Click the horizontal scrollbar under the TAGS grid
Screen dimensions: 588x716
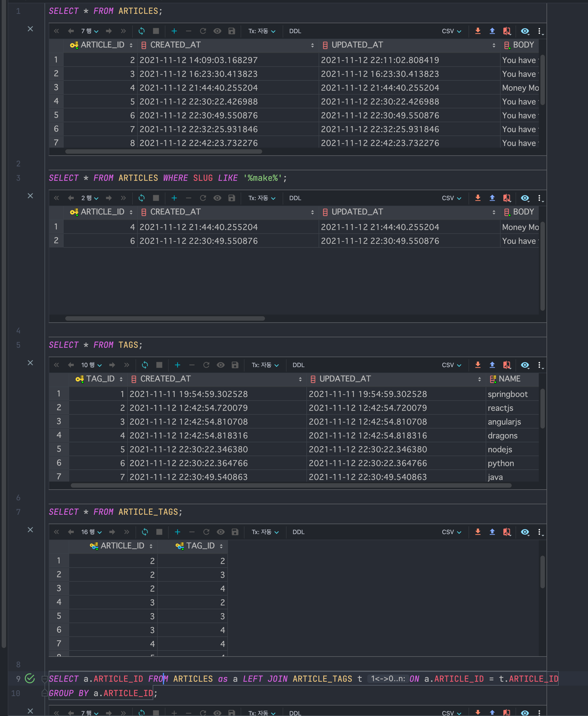point(291,485)
